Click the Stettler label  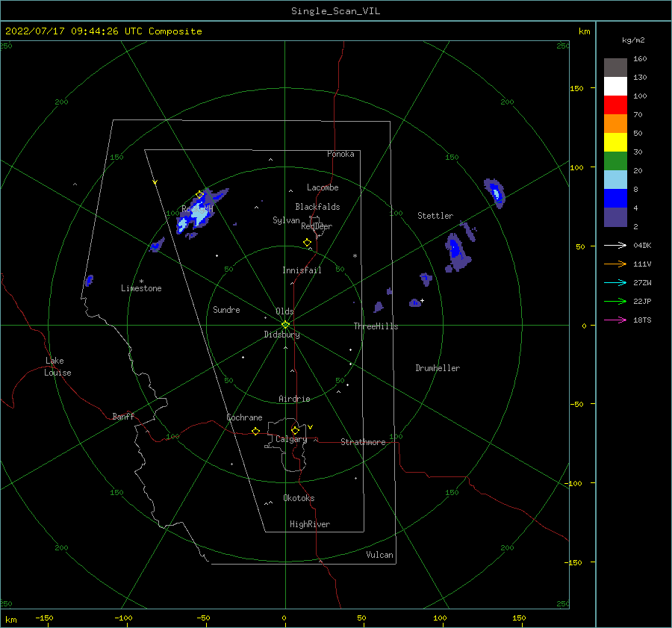point(435,216)
